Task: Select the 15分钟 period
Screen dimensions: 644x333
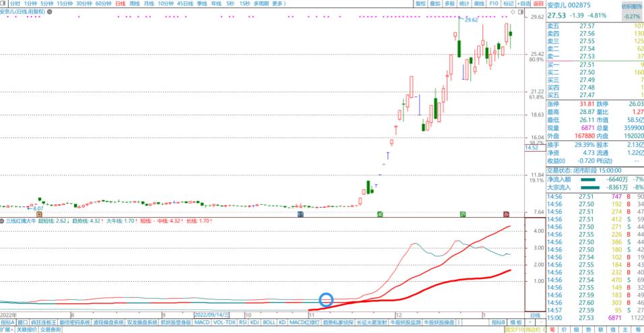Action: pos(65,3)
